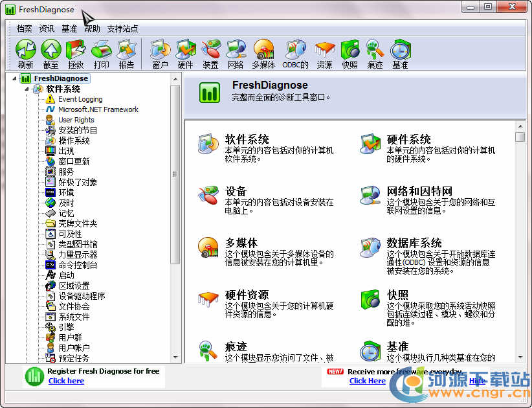532x408 pixels.
Task: Open the 帮助 menu
Action: 92,28
